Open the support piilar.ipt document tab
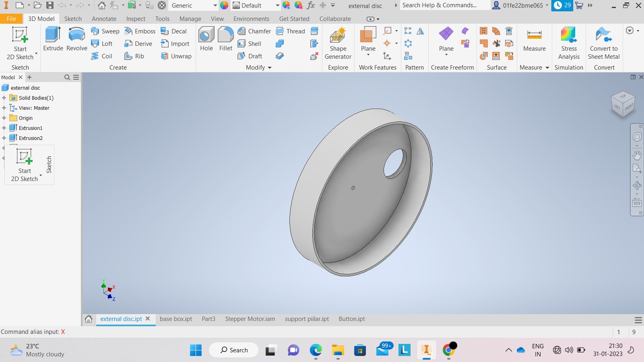Image resolution: width=644 pixels, height=362 pixels. pyautogui.click(x=307, y=319)
